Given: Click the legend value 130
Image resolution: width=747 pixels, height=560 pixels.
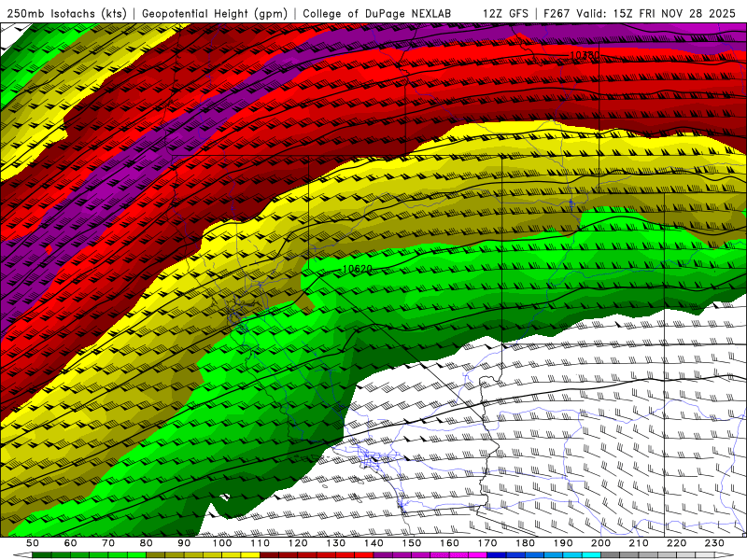Looking at the screenshot, I should click(x=335, y=543).
